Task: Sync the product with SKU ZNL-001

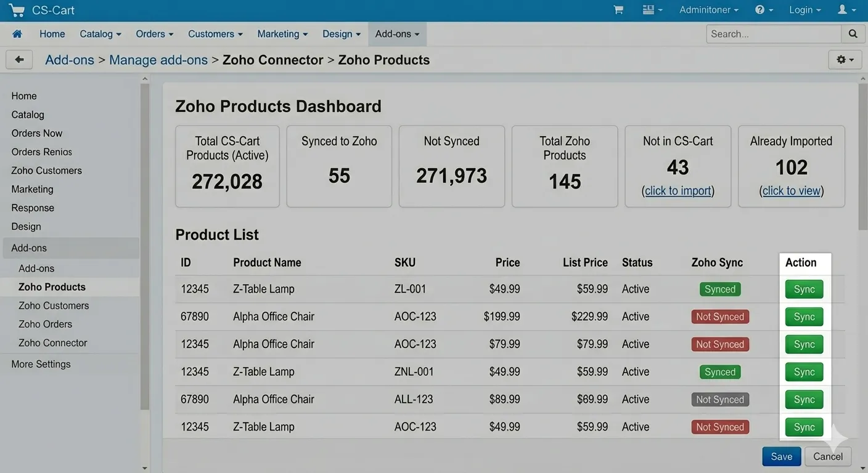Action: coord(804,372)
